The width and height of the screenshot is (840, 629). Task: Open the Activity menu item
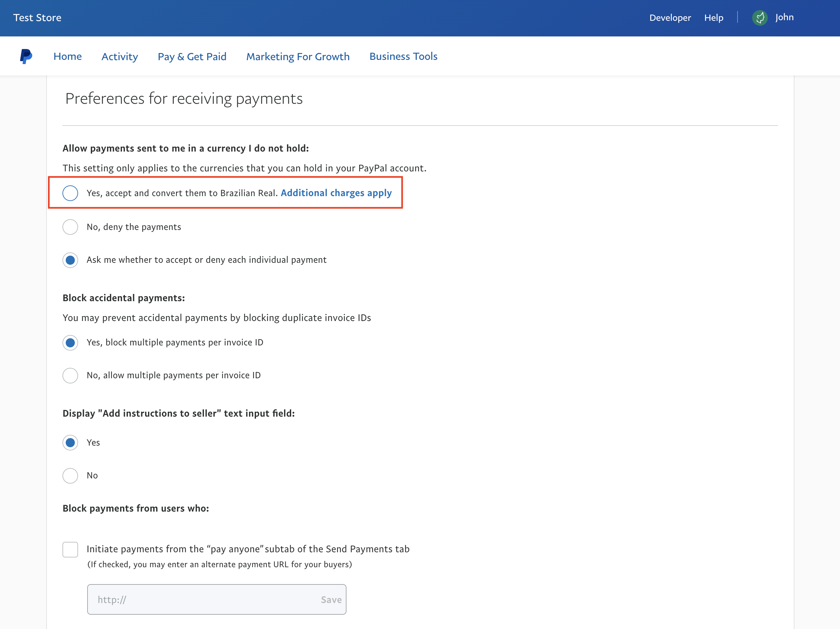click(120, 56)
